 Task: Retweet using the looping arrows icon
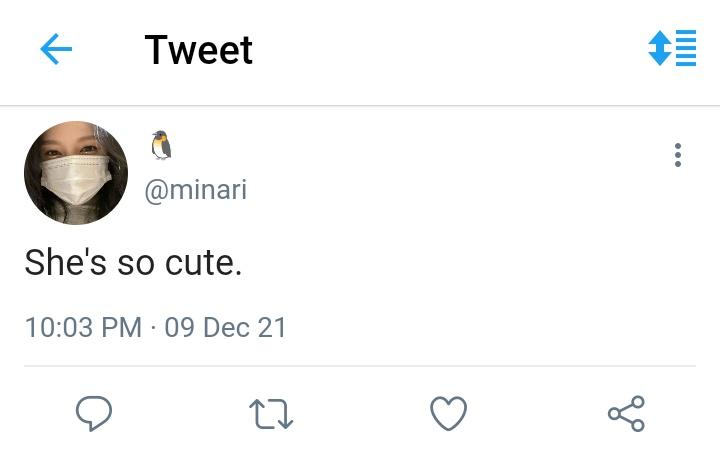point(271,414)
